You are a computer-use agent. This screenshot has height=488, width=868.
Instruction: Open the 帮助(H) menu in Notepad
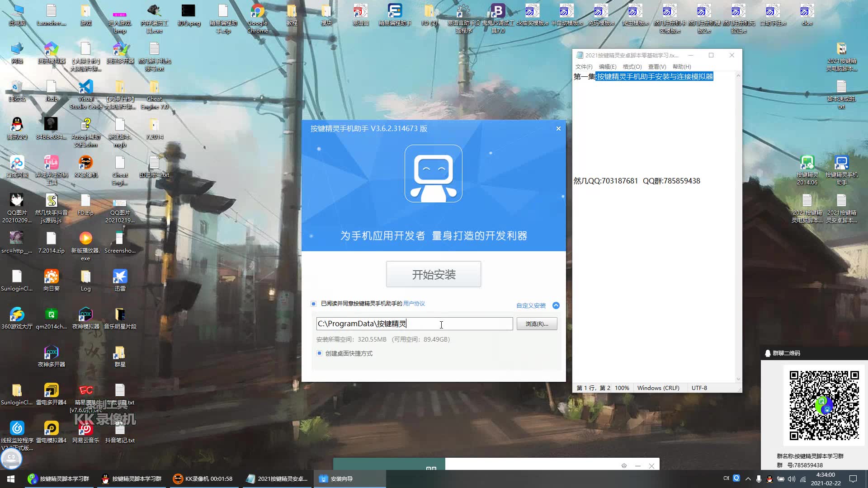[x=682, y=66]
